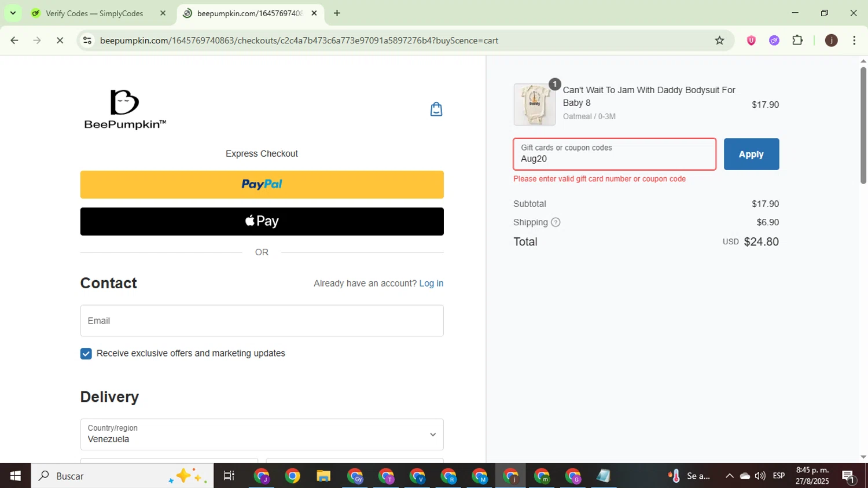Open tab search dropdown arrow
868x488 pixels.
point(13,13)
